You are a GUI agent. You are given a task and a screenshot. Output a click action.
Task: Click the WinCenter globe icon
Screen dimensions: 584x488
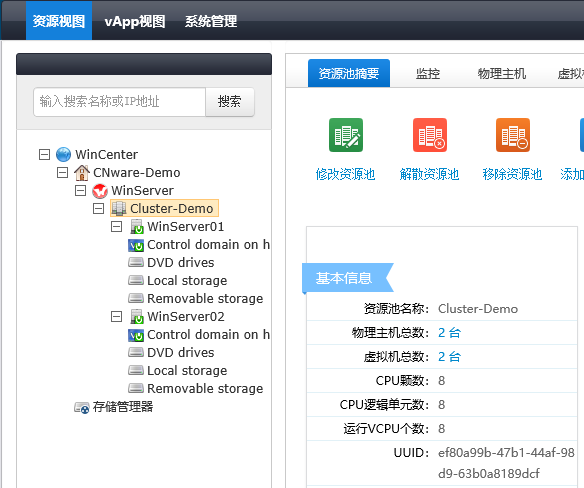click(63, 154)
